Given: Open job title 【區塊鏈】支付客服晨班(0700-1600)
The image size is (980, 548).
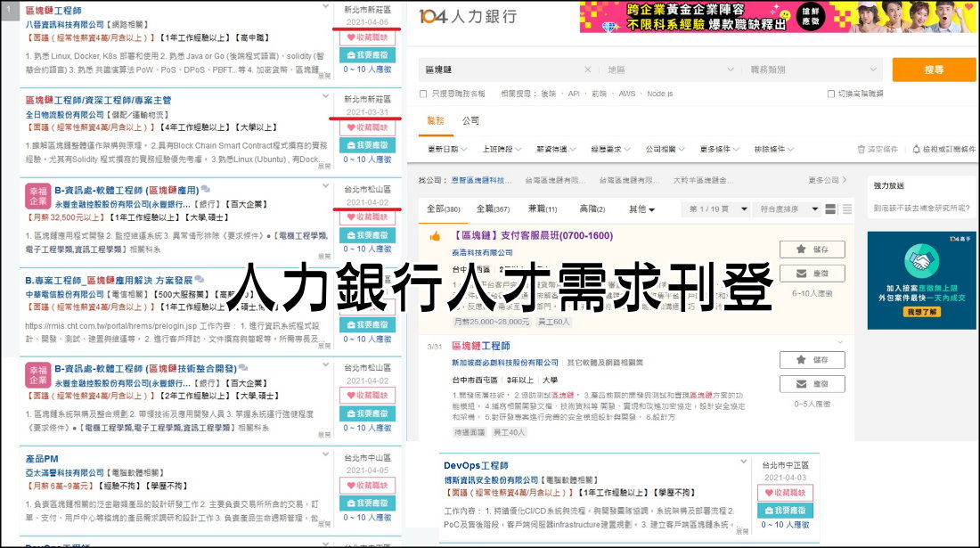Looking at the screenshot, I should (x=533, y=235).
